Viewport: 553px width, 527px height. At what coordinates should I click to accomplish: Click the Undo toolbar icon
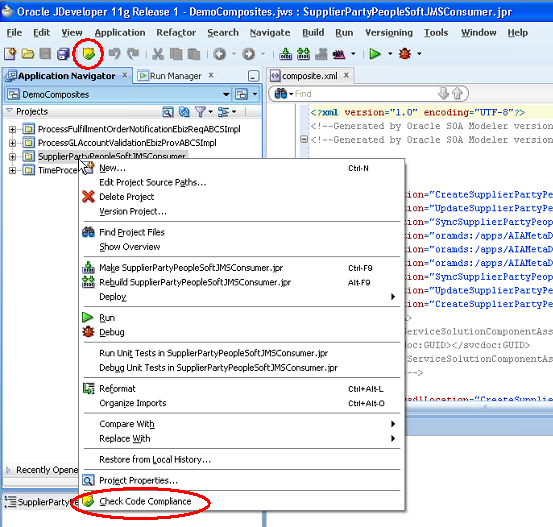(114, 54)
